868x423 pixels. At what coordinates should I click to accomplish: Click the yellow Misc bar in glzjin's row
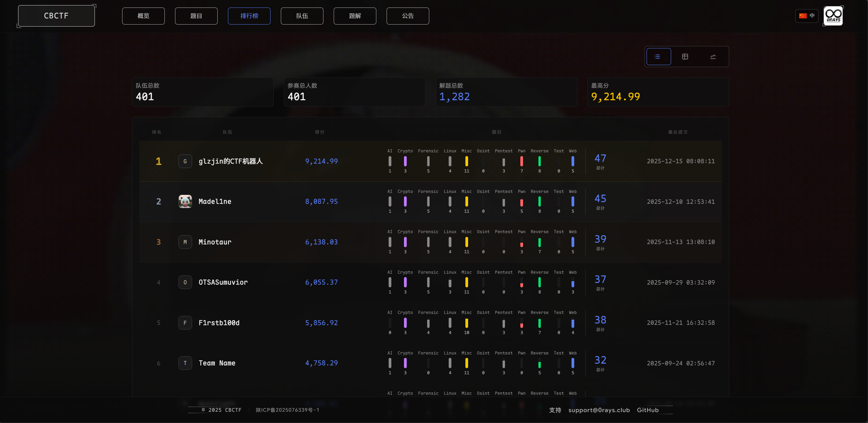(466, 161)
